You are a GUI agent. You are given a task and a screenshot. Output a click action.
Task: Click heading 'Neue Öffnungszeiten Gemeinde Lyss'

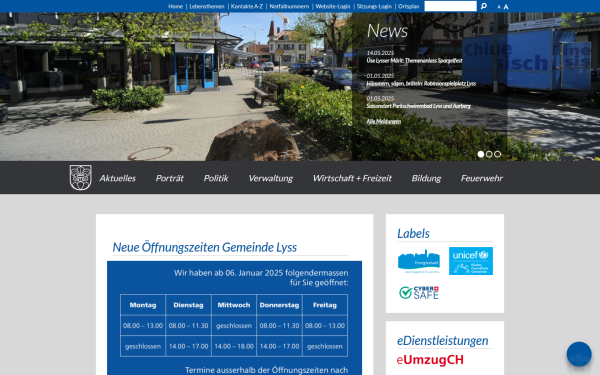pyautogui.click(x=205, y=247)
